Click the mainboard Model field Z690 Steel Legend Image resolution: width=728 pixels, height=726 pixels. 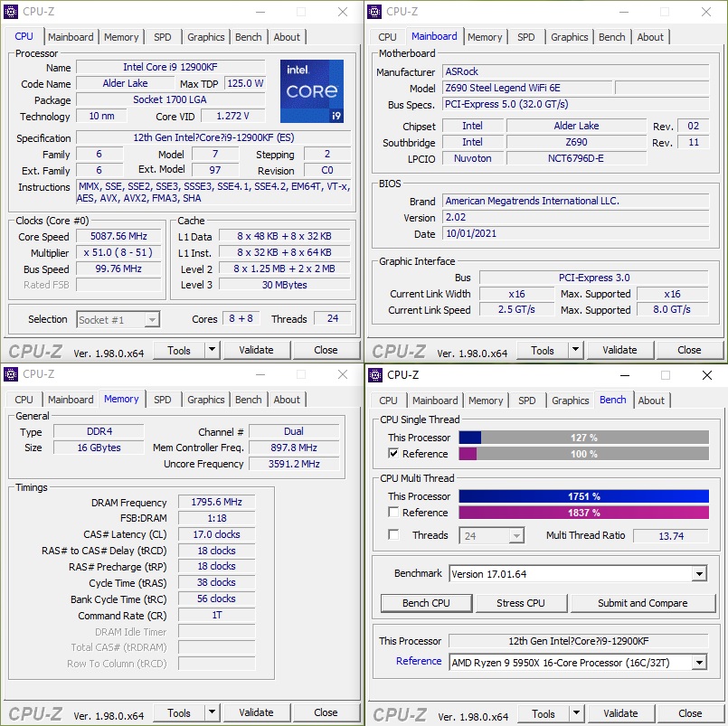point(526,88)
